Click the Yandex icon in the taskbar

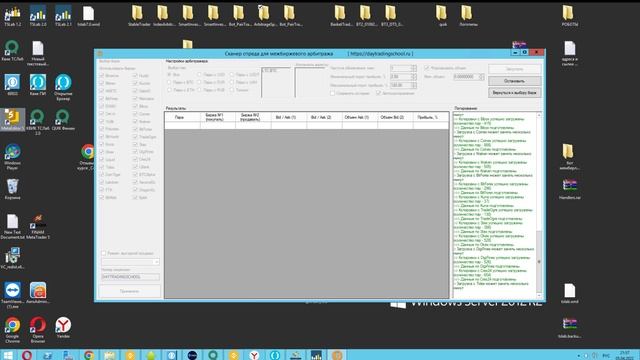click(x=254, y=355)
